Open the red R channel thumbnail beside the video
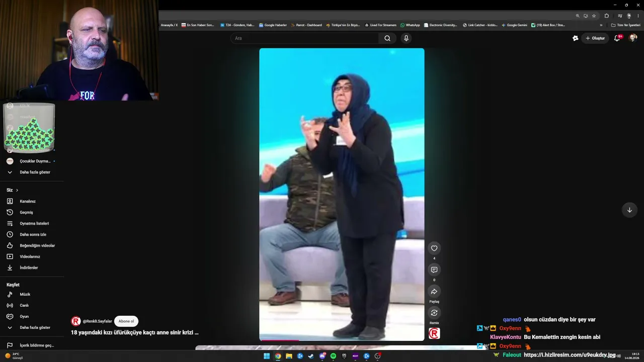The height and width of the screenshot is (362, 644). (434, 333)
